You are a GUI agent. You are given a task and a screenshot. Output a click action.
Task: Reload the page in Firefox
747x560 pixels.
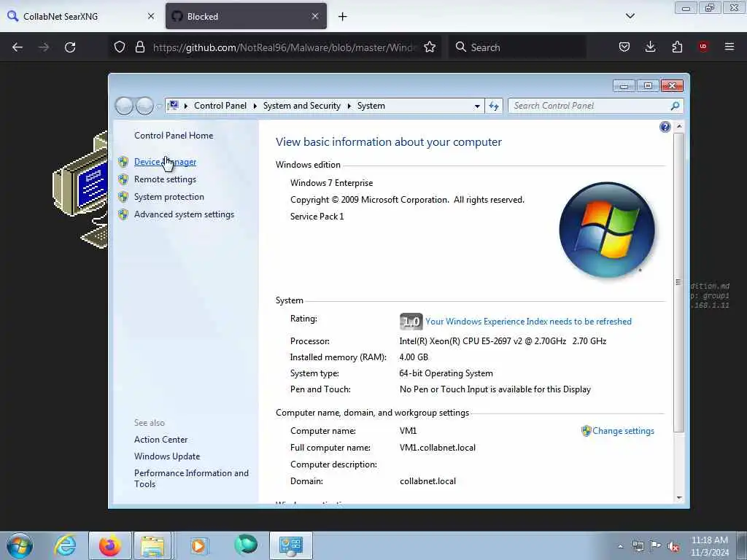(x=70, y=47)
